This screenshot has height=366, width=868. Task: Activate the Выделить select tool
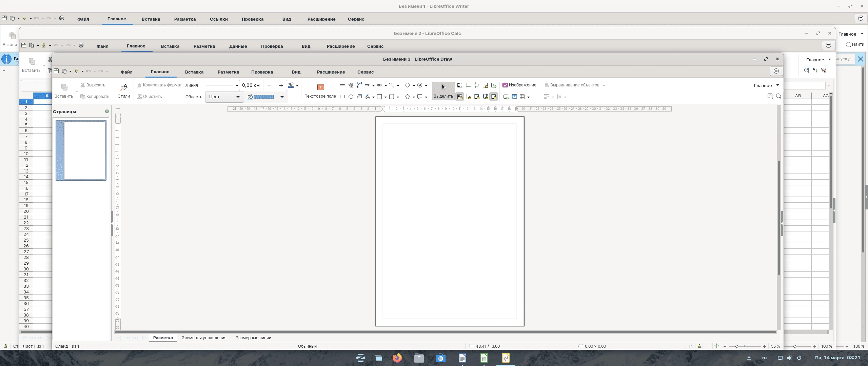click(x=443, y=91)
